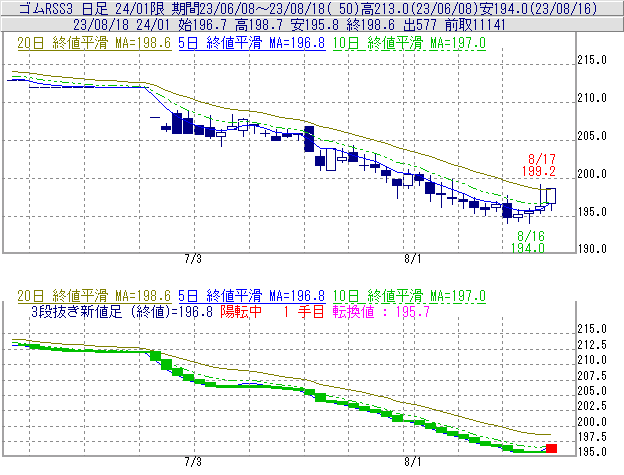This screenshot has height=475, width=624.
Task: Click the 5日 終値平滑 MA=196.8 link in upper chart
Action: (252, 43)
